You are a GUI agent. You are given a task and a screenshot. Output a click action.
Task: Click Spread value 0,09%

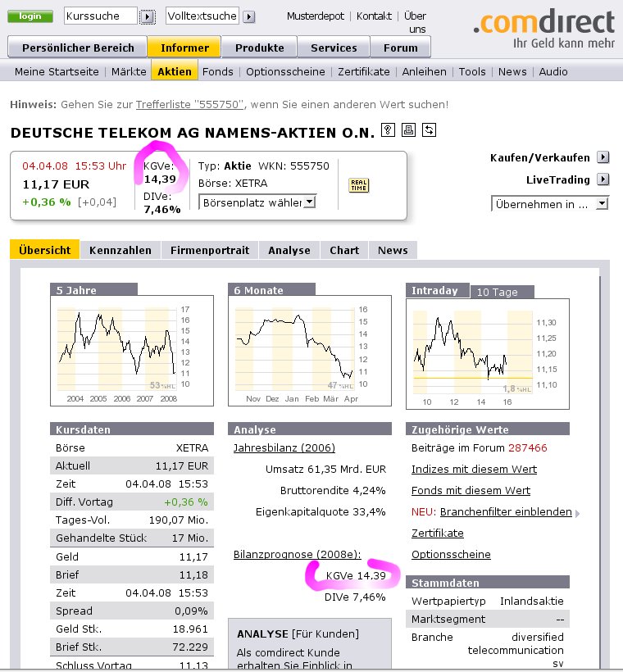pyautogui.click(x=191, y=611)
